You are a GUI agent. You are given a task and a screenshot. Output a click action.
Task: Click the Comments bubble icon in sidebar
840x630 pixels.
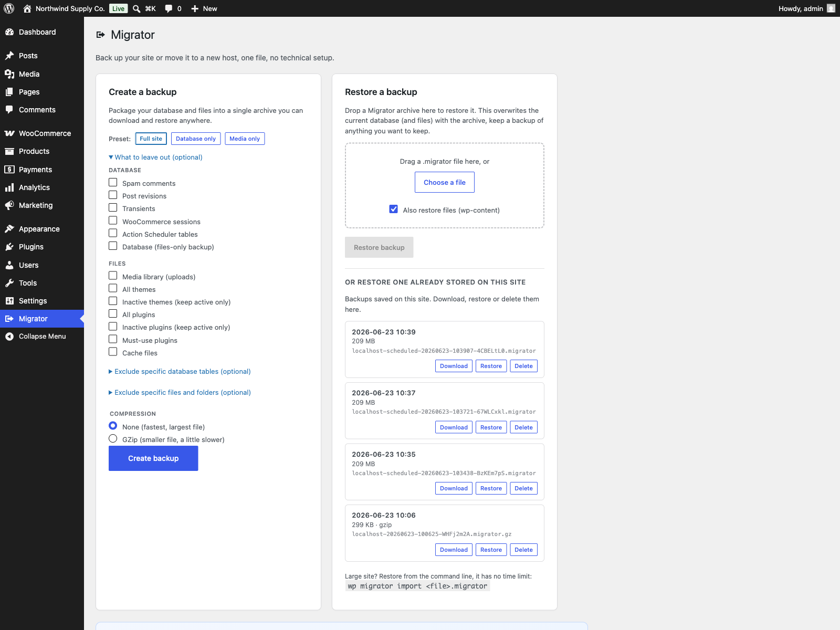9,110
